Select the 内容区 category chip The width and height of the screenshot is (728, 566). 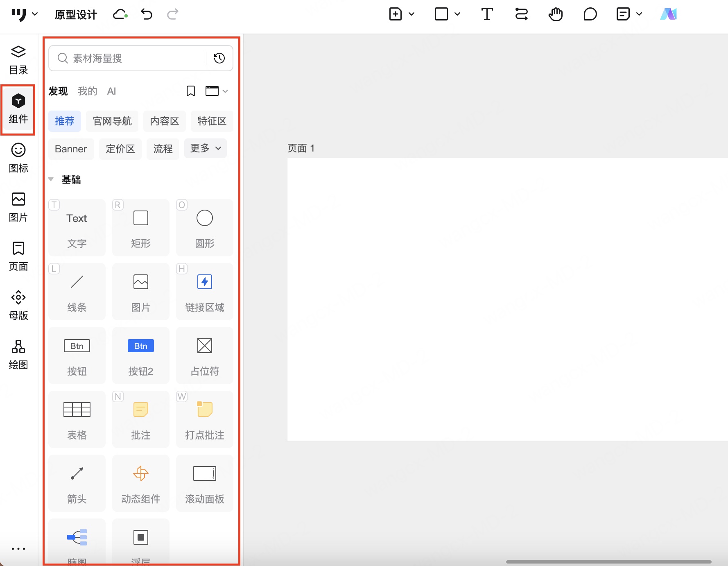(165, 121)
